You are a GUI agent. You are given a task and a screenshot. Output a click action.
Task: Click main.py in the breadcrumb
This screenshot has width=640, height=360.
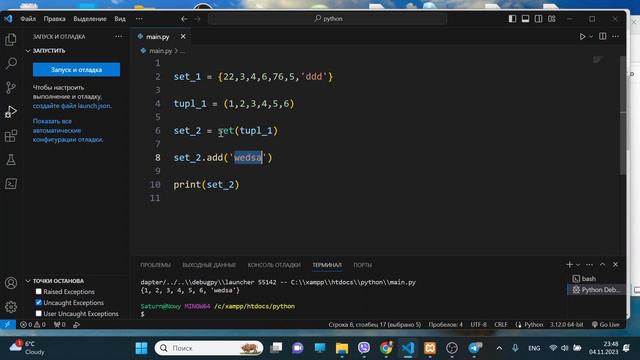[160, 51]
